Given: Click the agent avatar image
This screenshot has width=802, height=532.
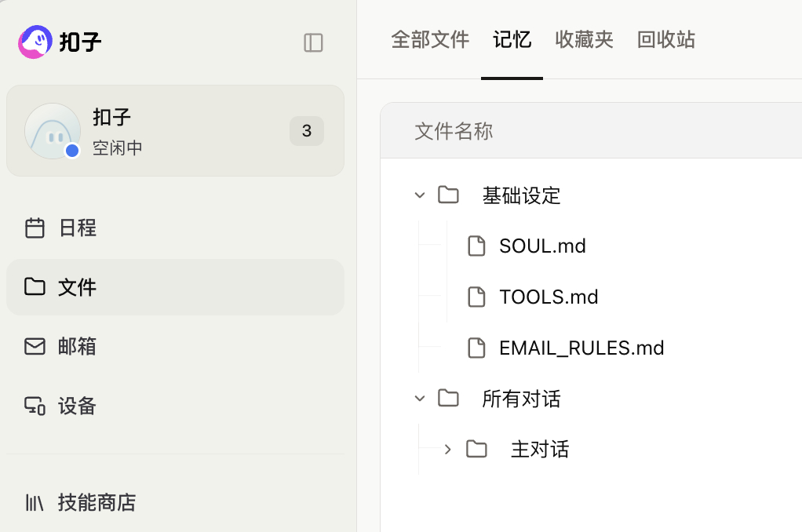Looking at the screenshot, I should [x=53, y=130].
